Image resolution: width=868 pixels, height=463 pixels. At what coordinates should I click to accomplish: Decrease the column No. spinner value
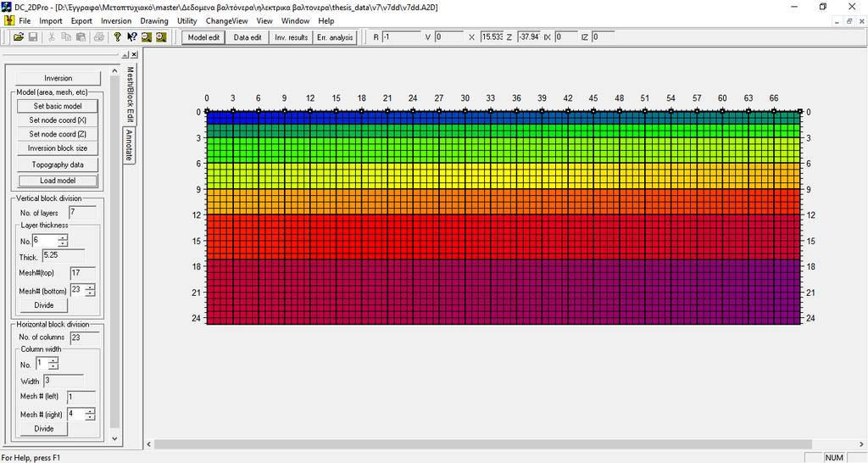click(x=53, y=367)
